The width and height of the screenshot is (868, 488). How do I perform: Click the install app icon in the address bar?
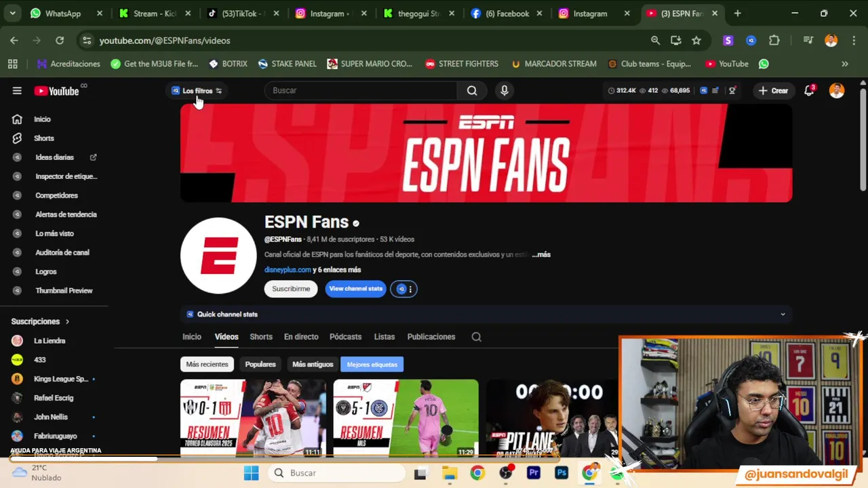click(676, 41)
